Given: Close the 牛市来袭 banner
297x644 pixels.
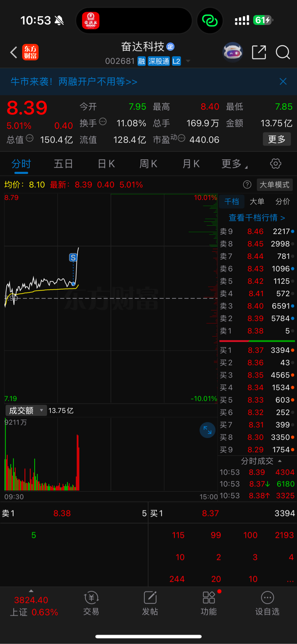Looking at the screenshot, I should click(283, 81).
